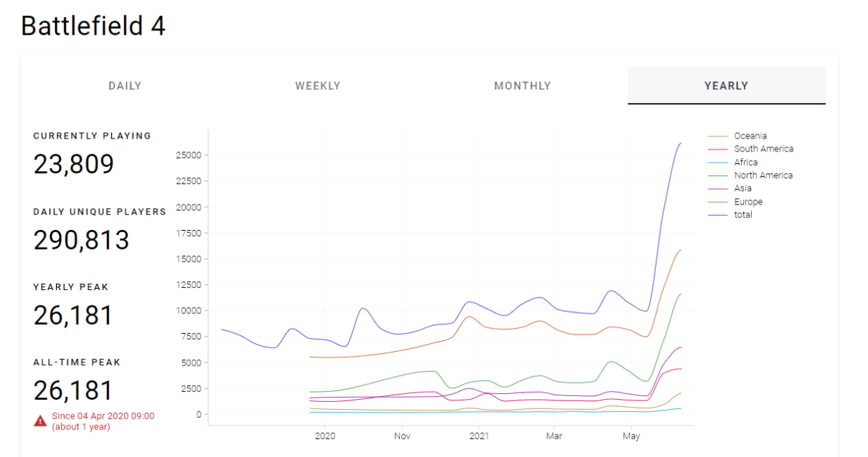Hide the Africa series via legend
The width and height of the screenshot is (868, 457).
733,162
